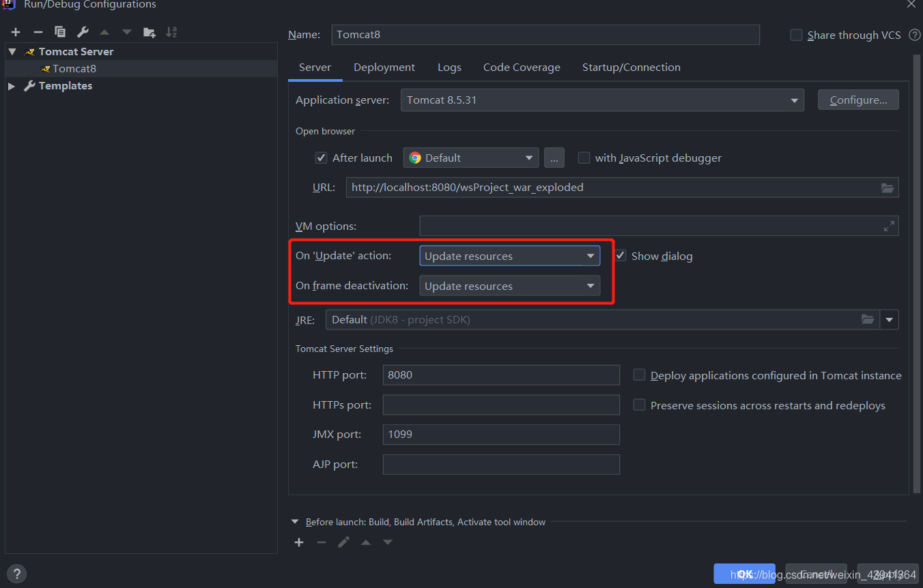Screen dimensions: 923x588
Task: Create new folder icon in left toolbar
Action: pyautogui.click(x=150, y=32)
